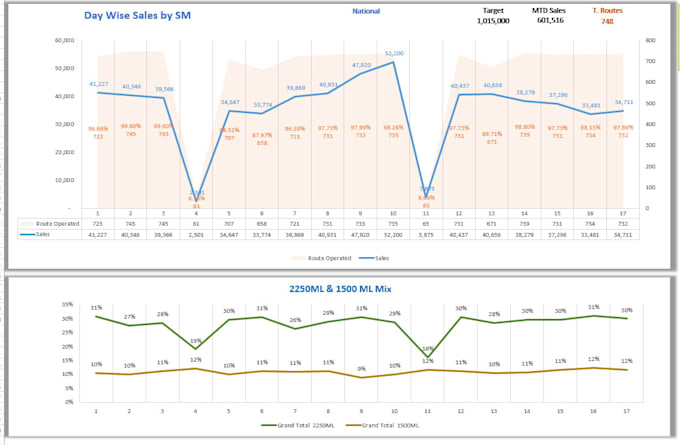Click the 671 routes cell in the data table
Screen dimensions: 680x445
tap(491, 224)
